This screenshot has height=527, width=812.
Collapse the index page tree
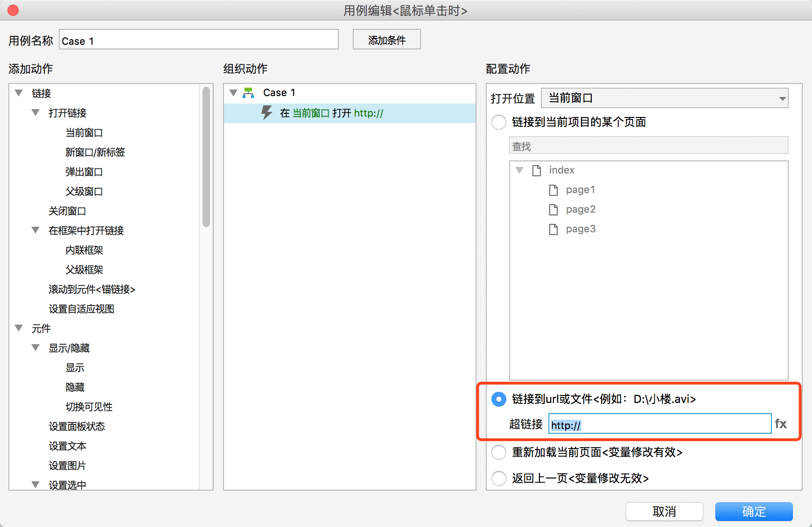point(519,170)
